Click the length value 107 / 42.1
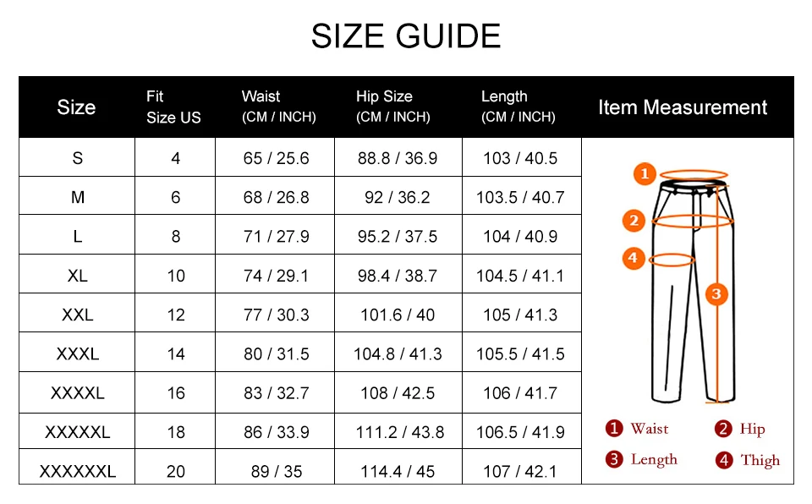The image size is (812, 504). point(520,471)
